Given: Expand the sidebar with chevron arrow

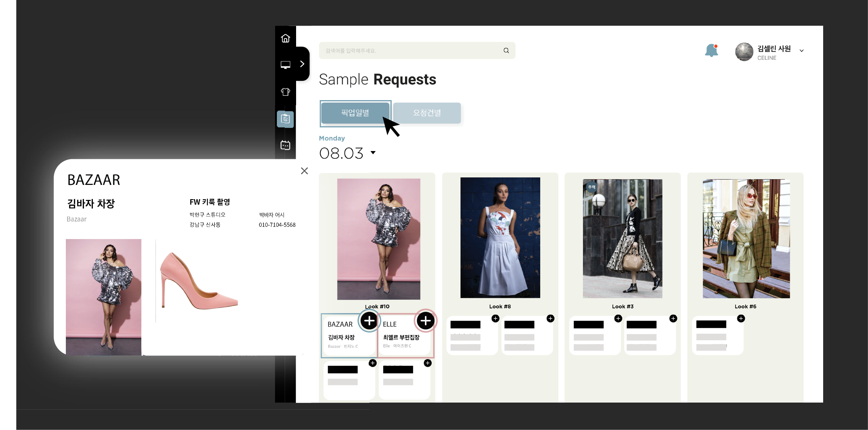Looking at the screenshot, I should click(302, 64).
